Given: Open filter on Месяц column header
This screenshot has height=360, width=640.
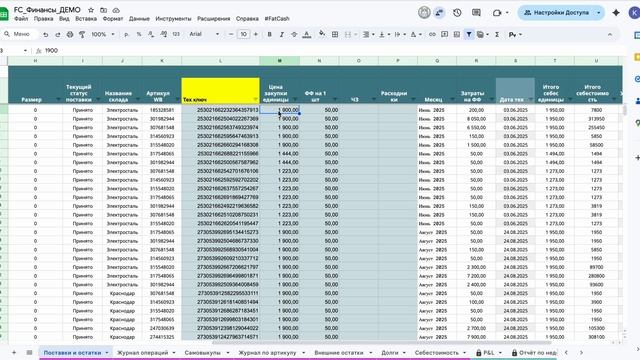Looking at the screenshot, I should [x=452, y=100].
